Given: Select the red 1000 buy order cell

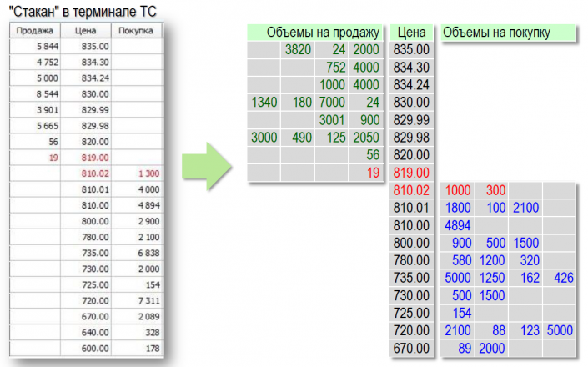Looking at the screenshot, I should pos(459,190).
